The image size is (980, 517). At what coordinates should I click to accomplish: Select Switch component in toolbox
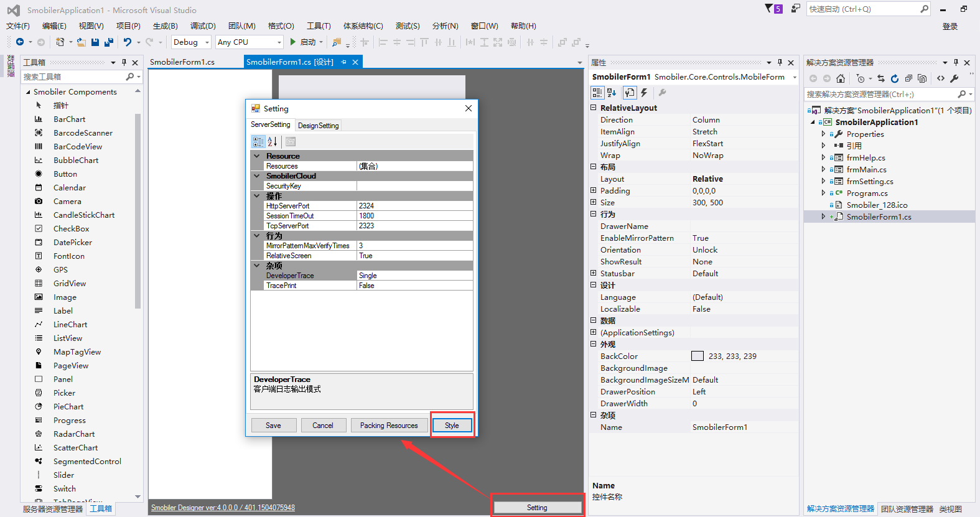[65, 488]
